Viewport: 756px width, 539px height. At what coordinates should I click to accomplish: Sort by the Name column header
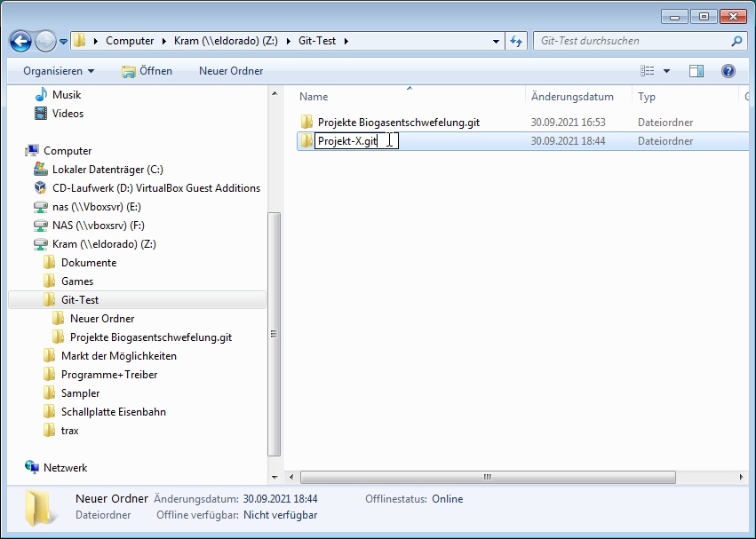click(x=314, y=97)
